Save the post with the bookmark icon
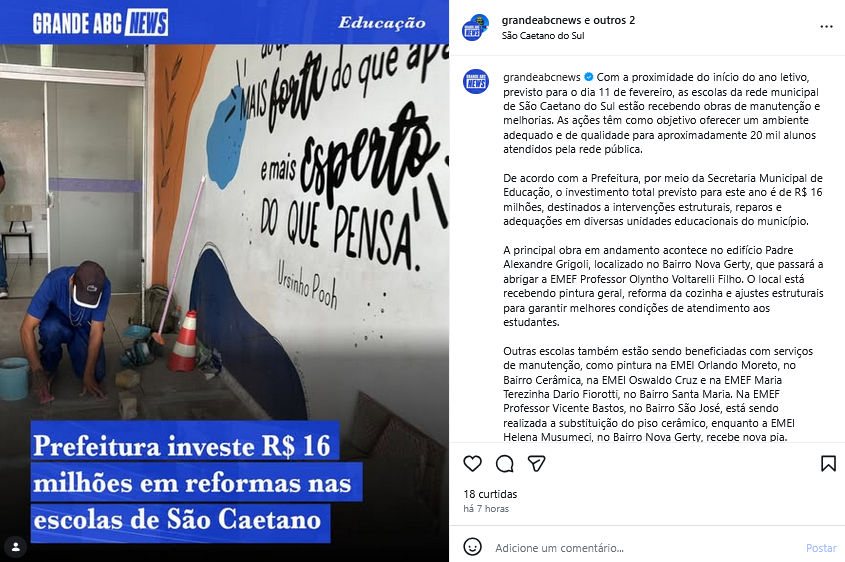 tap(828, 463)
